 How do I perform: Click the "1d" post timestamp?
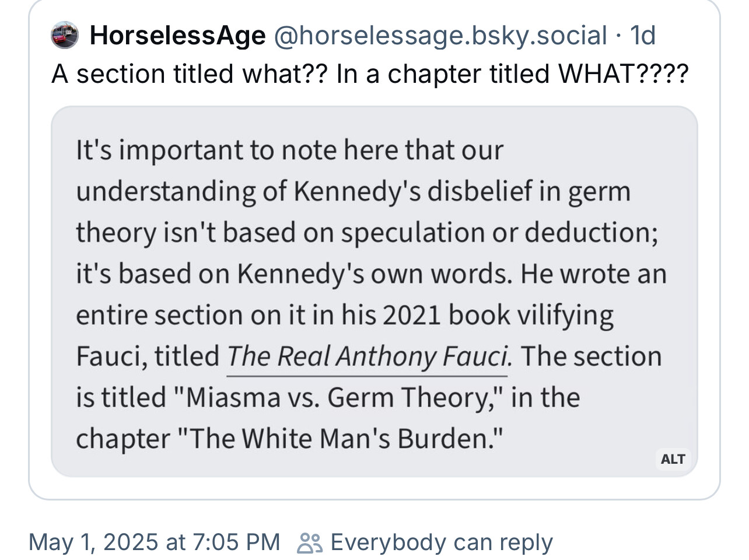[643, 36]
